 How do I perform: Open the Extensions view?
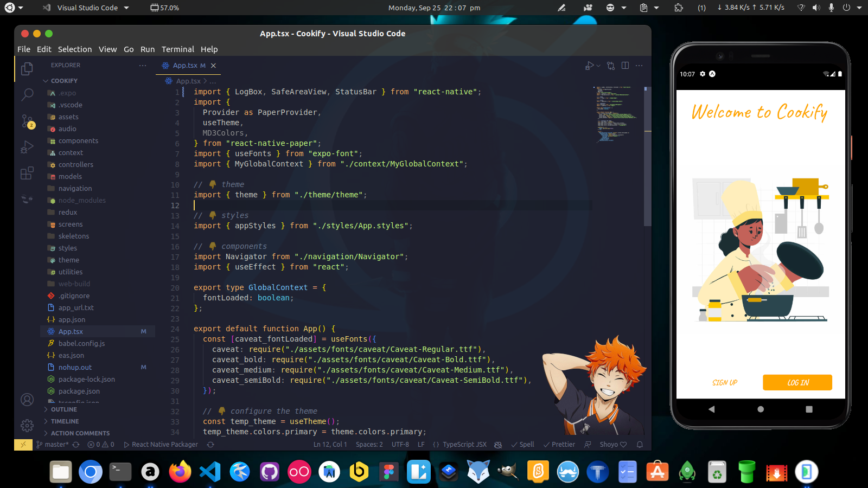[27, 173]
